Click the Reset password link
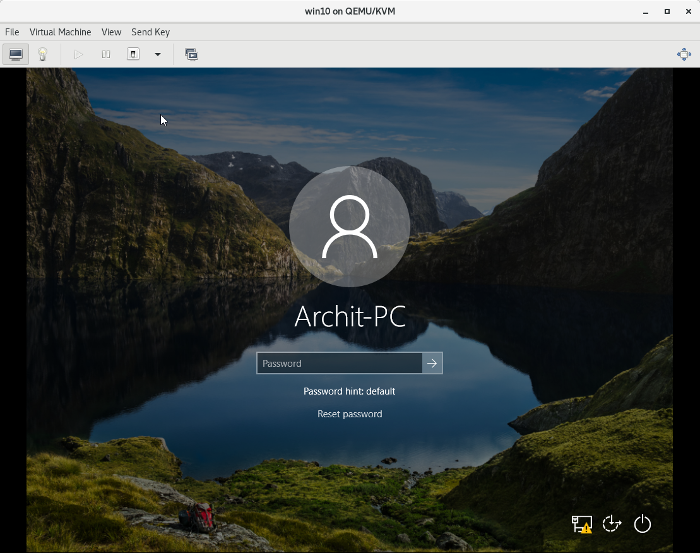 tap(349, 414)
